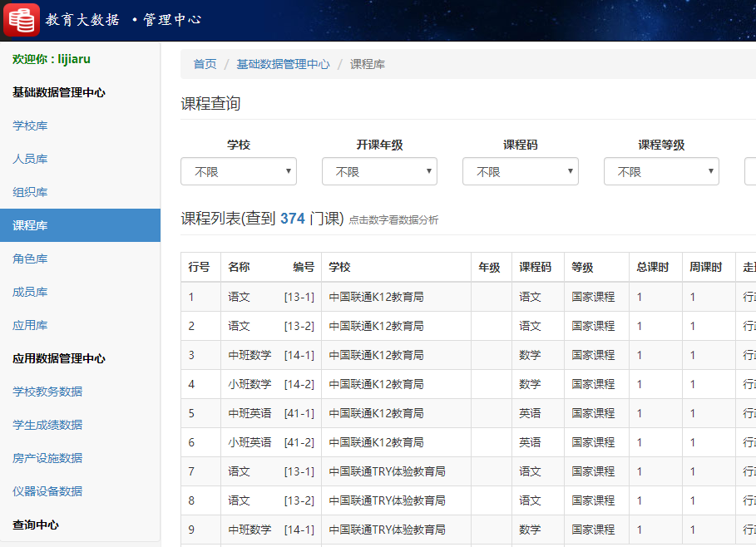Open the 人员库 sidebar page
The image size is (756, 547).
[x=32, y=159]
